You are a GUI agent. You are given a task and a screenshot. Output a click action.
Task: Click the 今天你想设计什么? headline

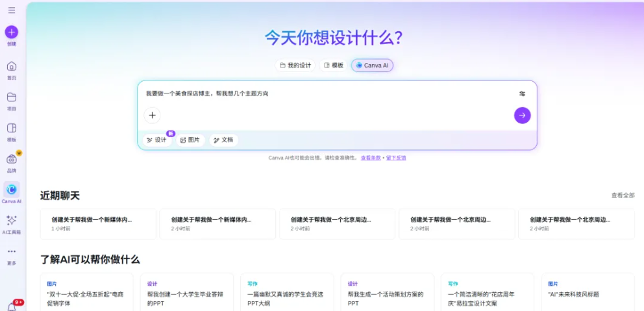pyautogui.click(x=333, y=38)
